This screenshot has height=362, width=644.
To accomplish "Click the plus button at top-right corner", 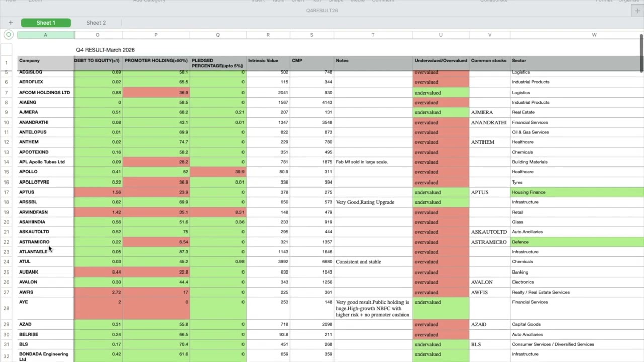I will (x=638, y=11).
